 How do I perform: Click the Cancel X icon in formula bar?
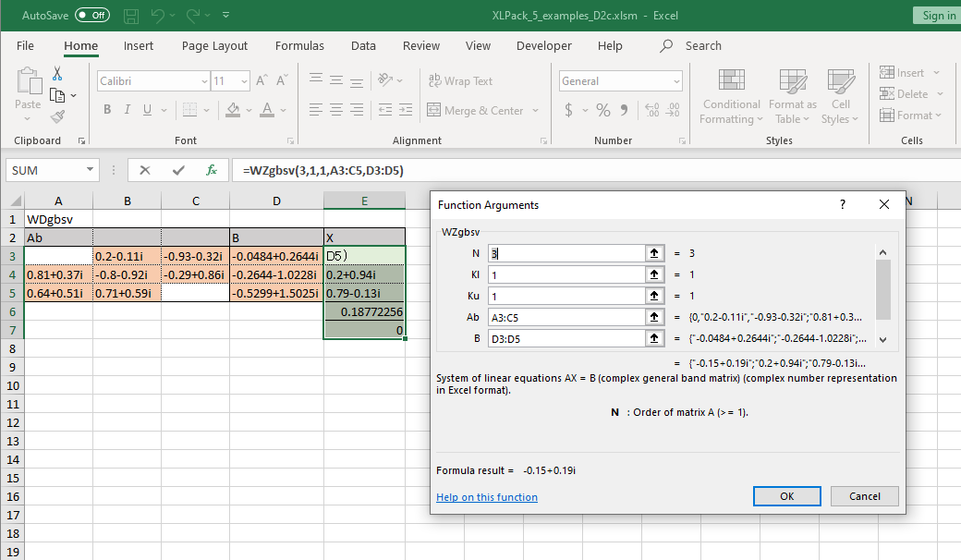tap(145, 170)
